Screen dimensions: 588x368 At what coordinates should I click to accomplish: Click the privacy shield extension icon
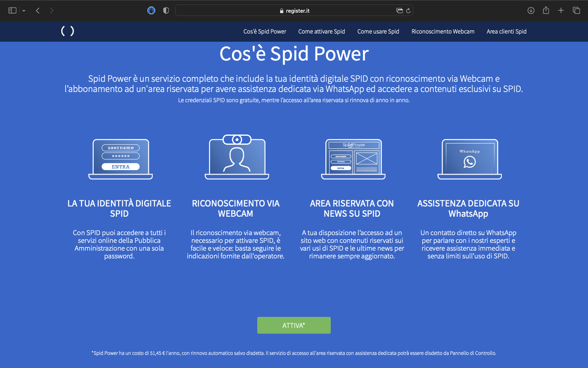coord(166,10)
